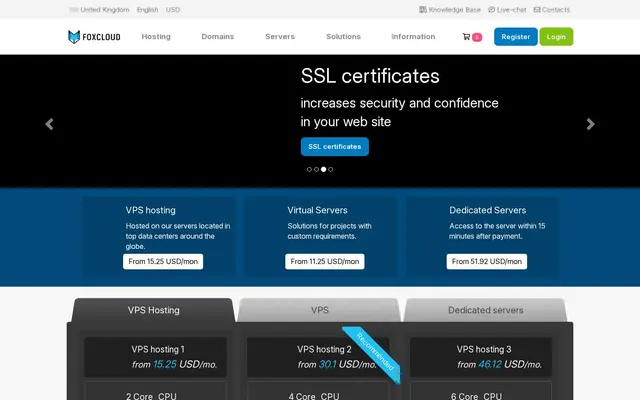Switch to the VPS tab

(x=320, y=310)
